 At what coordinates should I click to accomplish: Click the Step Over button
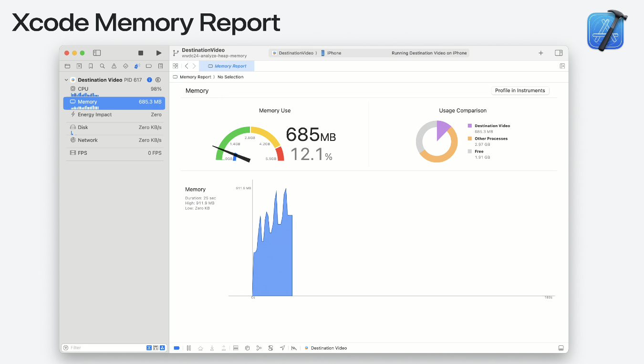tap(200, 348)
